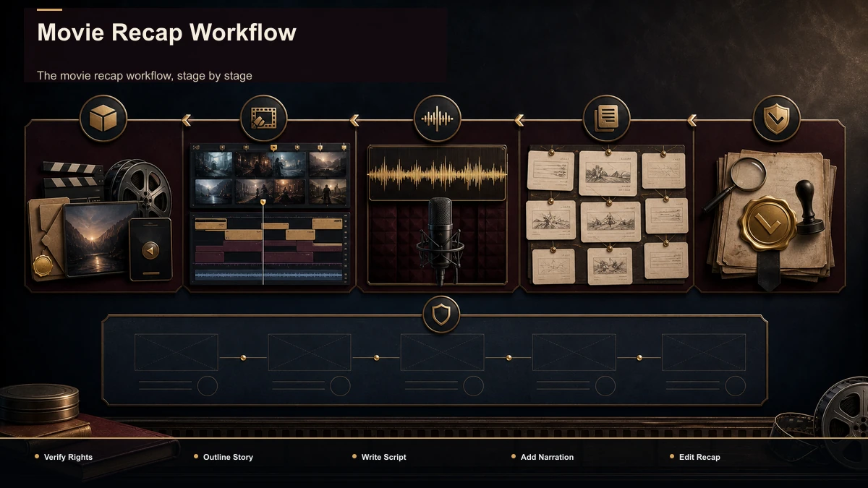Image resolution: width=868 pixels, height=488 pixels.
Task: Select the film editing stage icon
Action: (x=263, y=118)
